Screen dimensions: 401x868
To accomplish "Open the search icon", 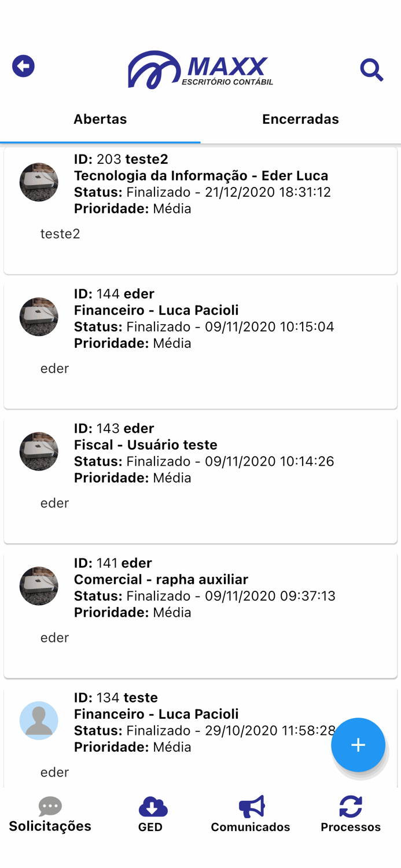I will pyautogui.click(x=372, y=69).
